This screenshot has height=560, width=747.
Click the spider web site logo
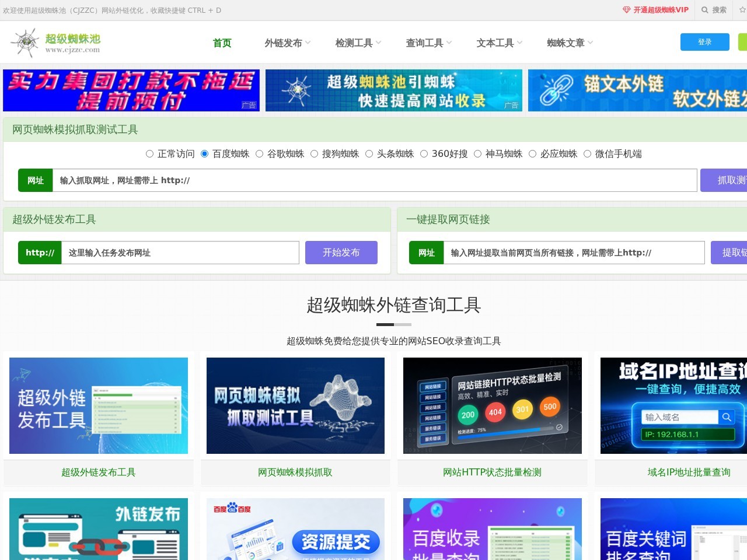25,42
